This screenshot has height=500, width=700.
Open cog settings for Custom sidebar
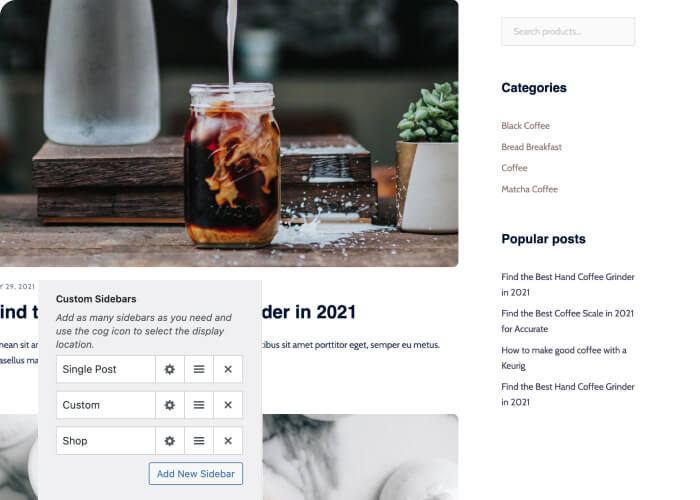(x=170, y=405)
